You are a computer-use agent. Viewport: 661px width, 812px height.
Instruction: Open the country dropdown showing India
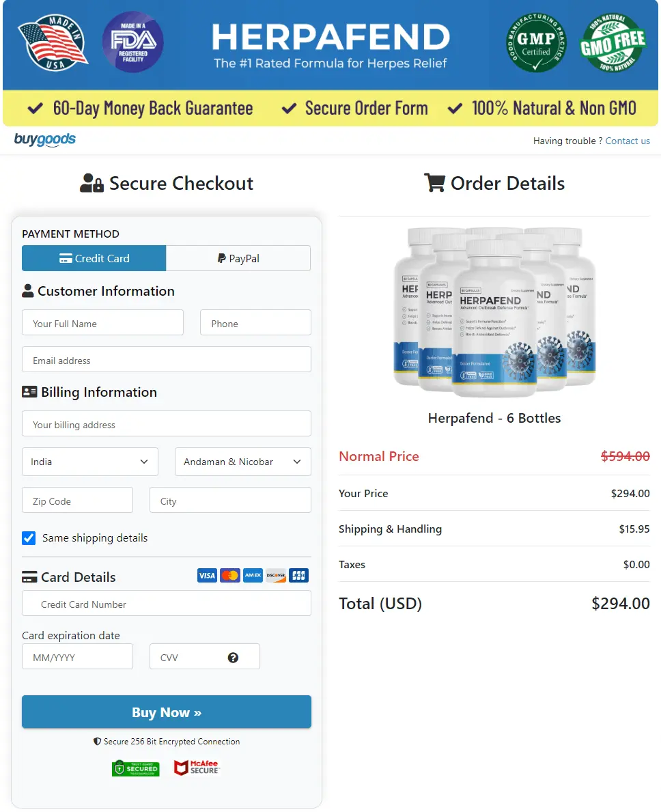(89, 462)
